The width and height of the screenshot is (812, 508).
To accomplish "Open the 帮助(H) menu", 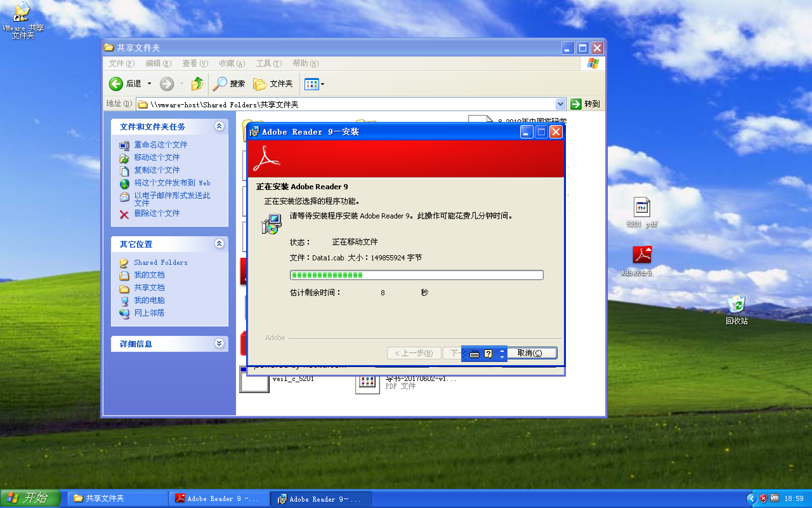I will click(x=305, y=63).
